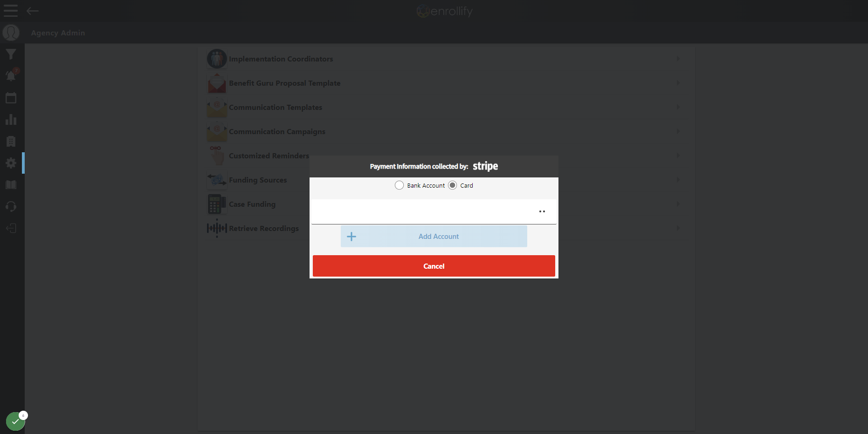Viewport: 868px width, 434px height.
Task: Open the settings gear icon
Action: 11,163
